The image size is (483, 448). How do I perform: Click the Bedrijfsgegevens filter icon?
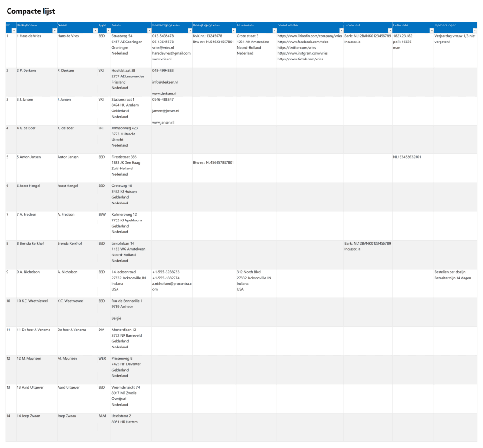pyautogui.click(x=233, y=30)
